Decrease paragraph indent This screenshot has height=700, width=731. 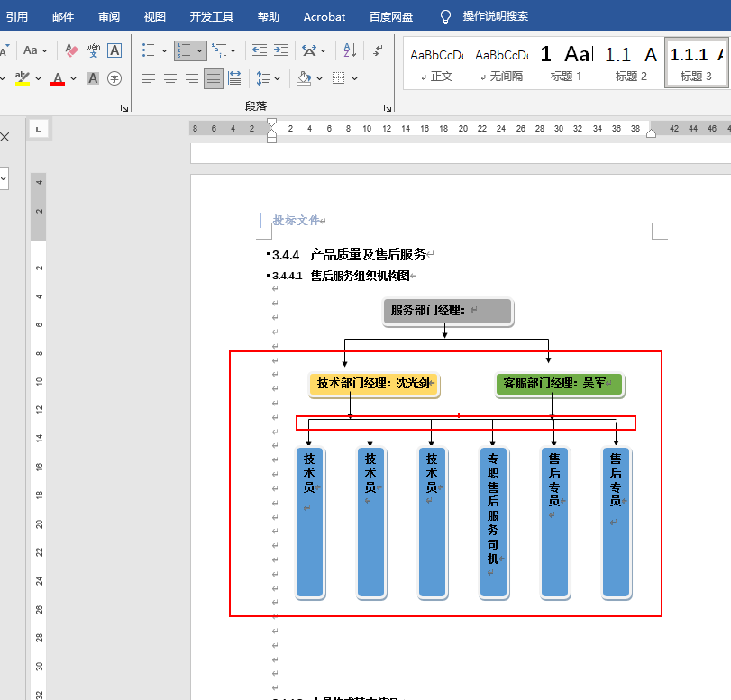pos(260,50)
